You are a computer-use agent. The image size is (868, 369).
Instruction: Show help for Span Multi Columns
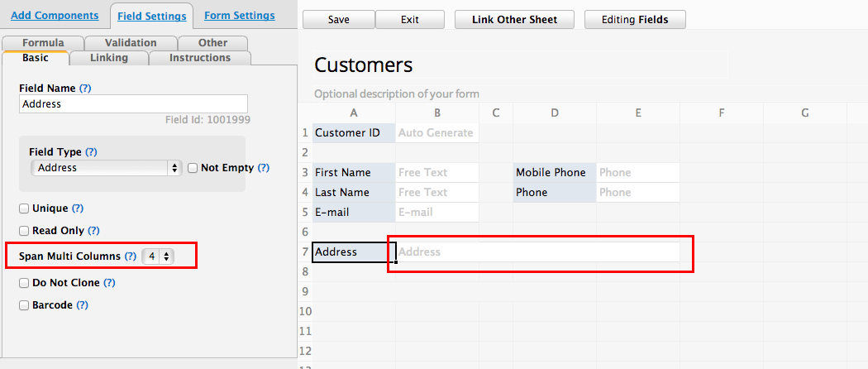pos(131,256)
